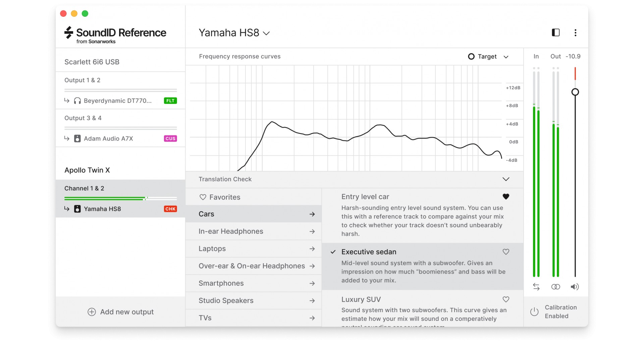Image resolution: width=644 pixels, height=343 pixels.
Task: Click the swap channels arrows icon
Action: [536, 287]
